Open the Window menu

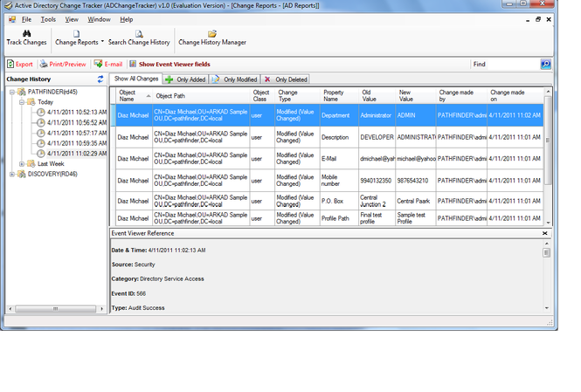[99, 19]
